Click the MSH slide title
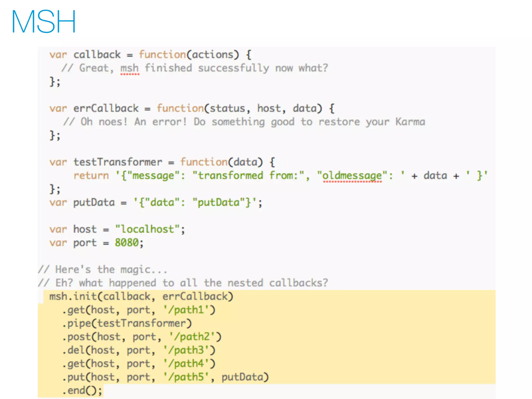This screenshot has width=532, height=399. 44,22
